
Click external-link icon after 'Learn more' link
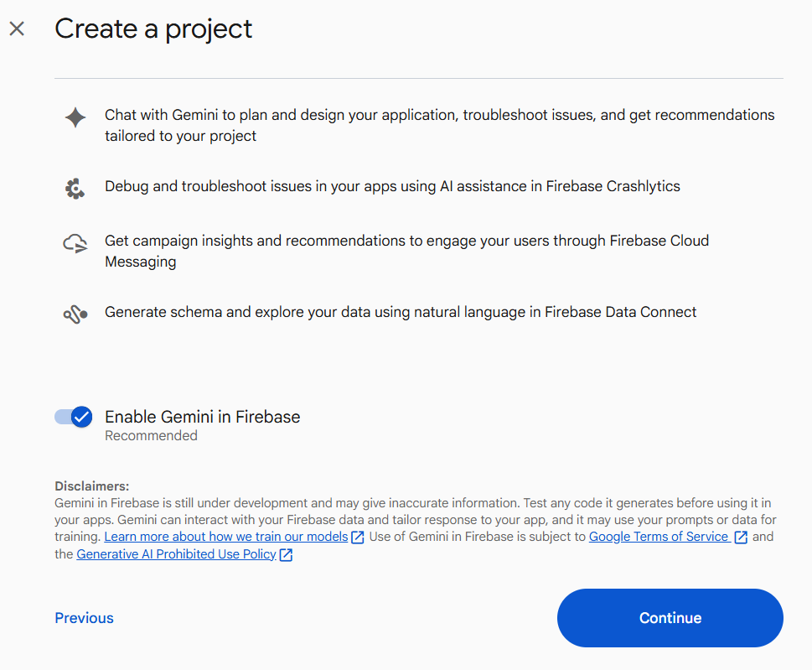click(358, 538)
